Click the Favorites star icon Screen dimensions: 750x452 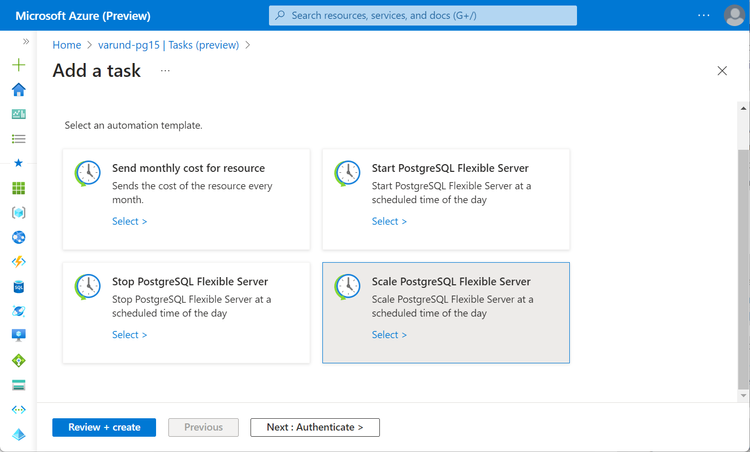click(18, 163)
